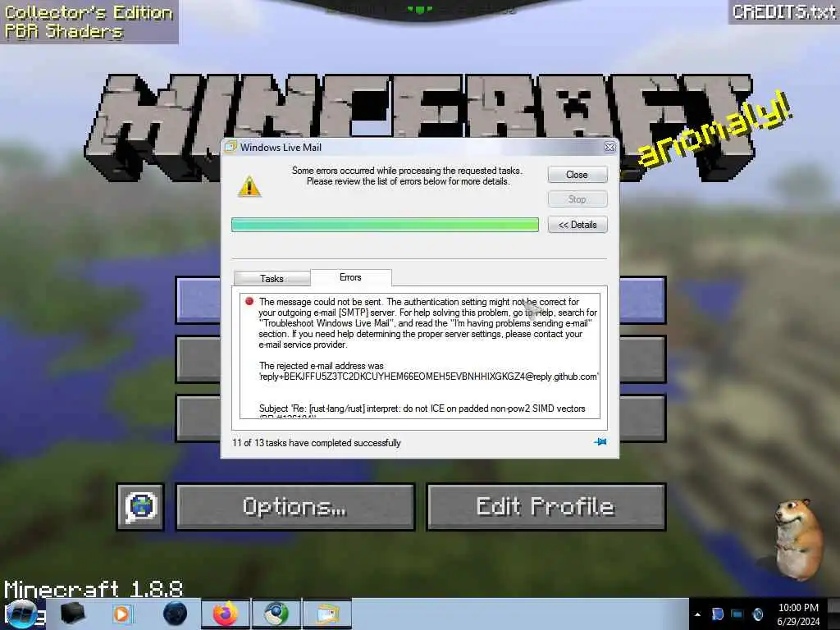Viewport: 840px width, 630px height.
Task: Click the Edit Profile button
Action: tap(546, 507)
